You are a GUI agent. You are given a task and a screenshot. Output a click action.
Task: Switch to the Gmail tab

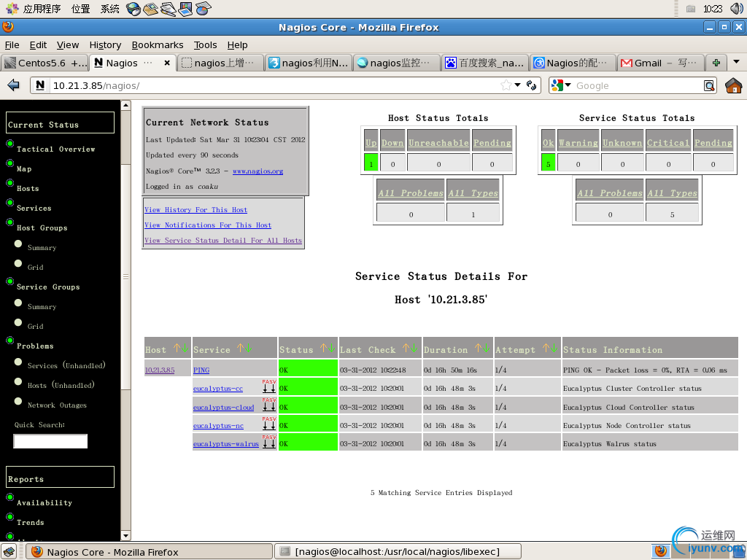pos(659,63)
